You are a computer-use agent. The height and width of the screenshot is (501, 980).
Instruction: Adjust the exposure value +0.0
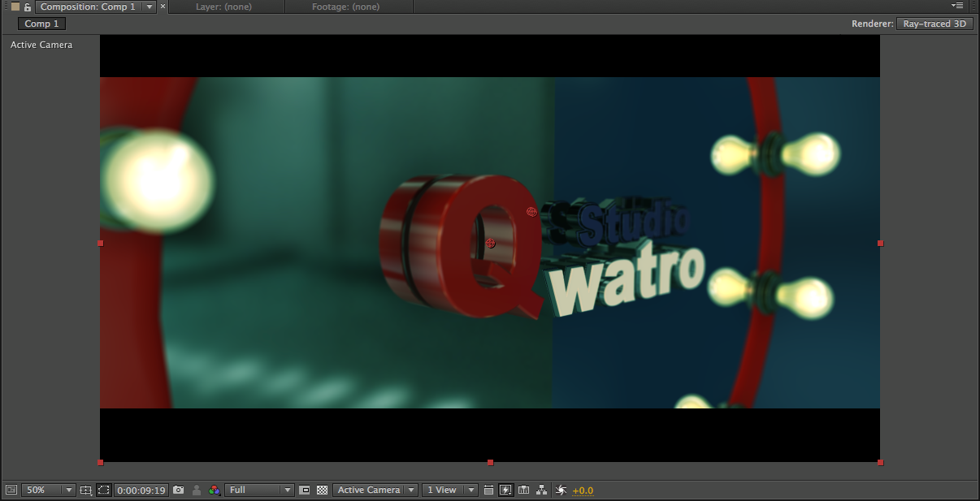pyautogui.click(x=583, y=490)
